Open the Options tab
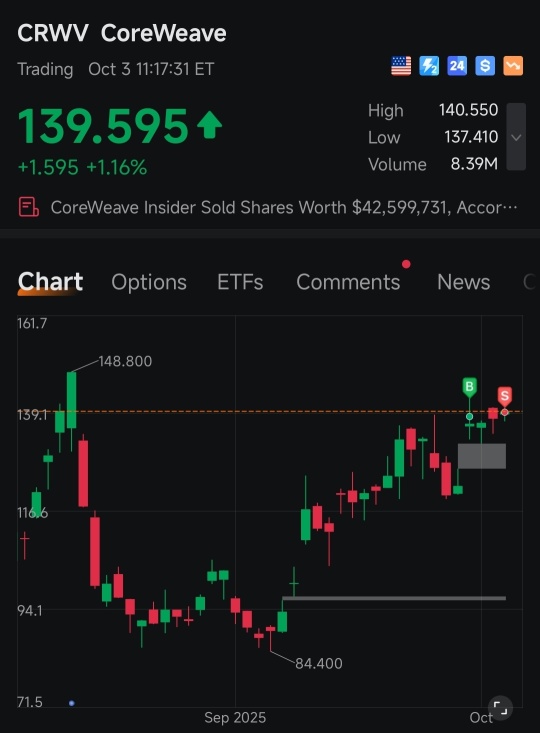This screenshot has width=540, height=733. click(149, 282)
